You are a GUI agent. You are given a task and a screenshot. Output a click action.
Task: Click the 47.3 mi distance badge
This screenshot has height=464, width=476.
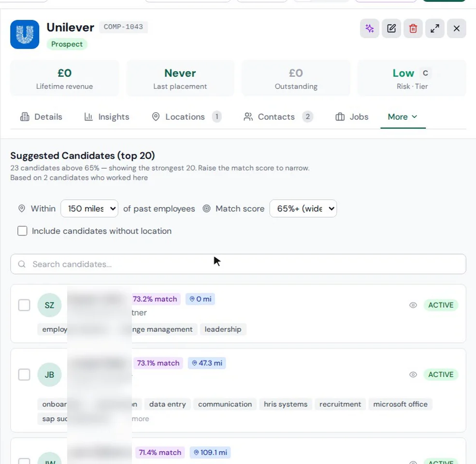pyautogui.click(x=207, y=363)
